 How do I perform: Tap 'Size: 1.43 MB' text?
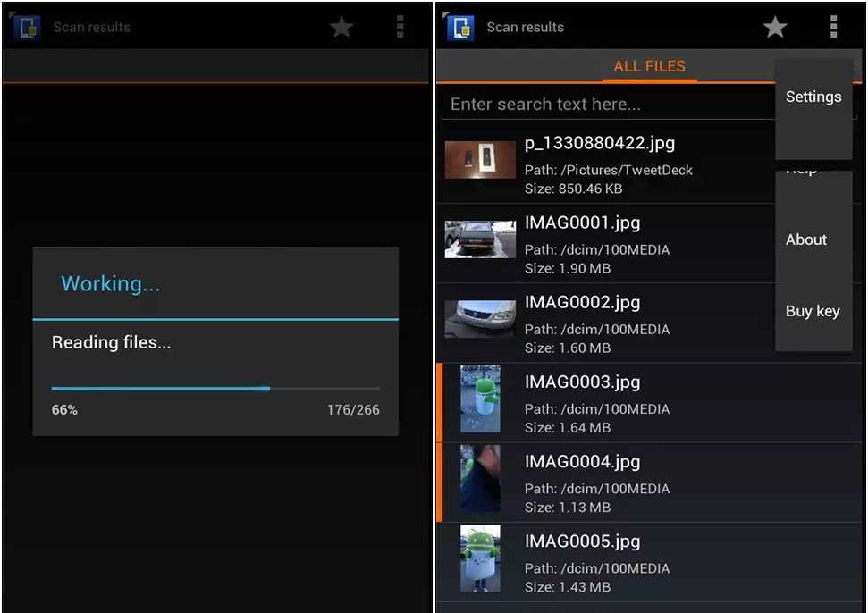568,588
